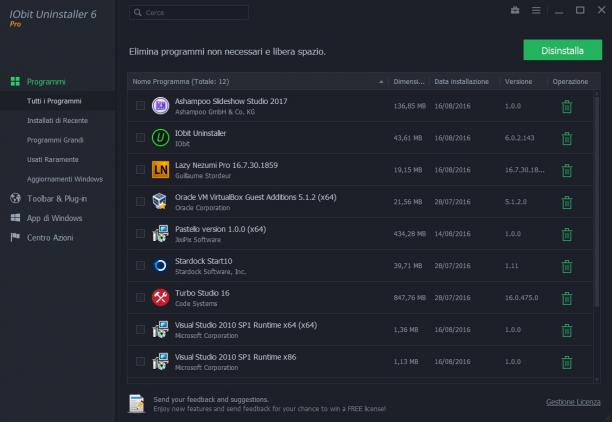Click the VirtualBox Guest Additions cube icon
Image resolution: width=612 pixels, height=422 pixels.
(x=160, y=201)
